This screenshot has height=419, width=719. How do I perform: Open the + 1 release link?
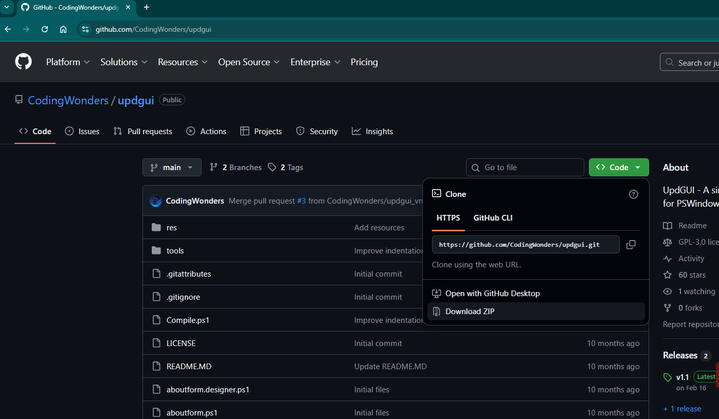[682, 408]
